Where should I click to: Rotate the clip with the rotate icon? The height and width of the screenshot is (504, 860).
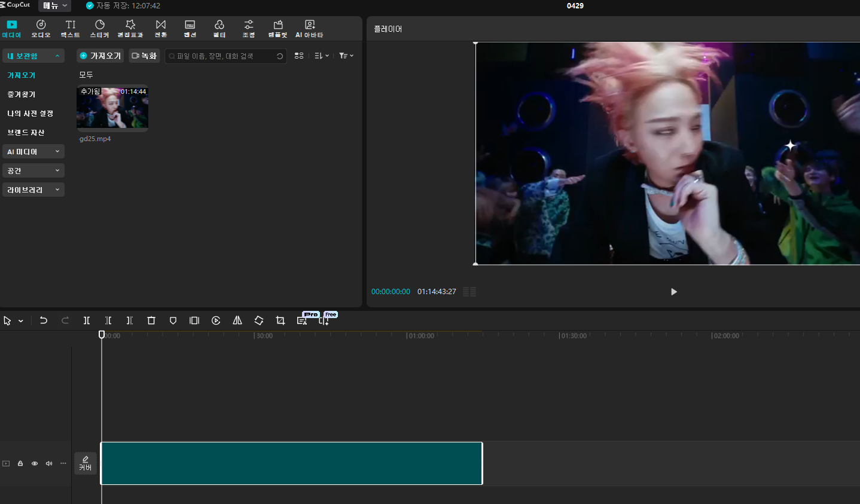click(x=259, y=320)
